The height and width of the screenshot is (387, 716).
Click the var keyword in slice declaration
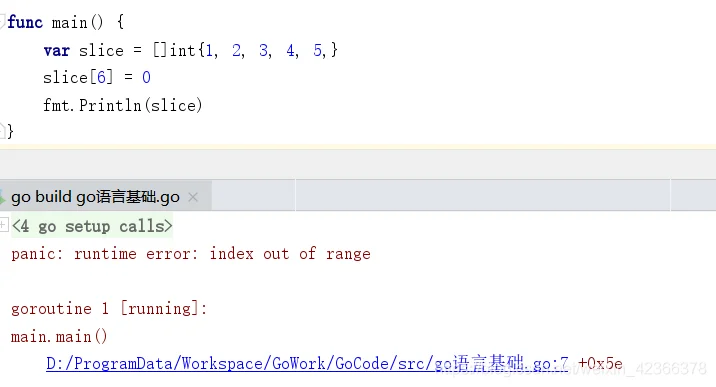click(57, 50)
